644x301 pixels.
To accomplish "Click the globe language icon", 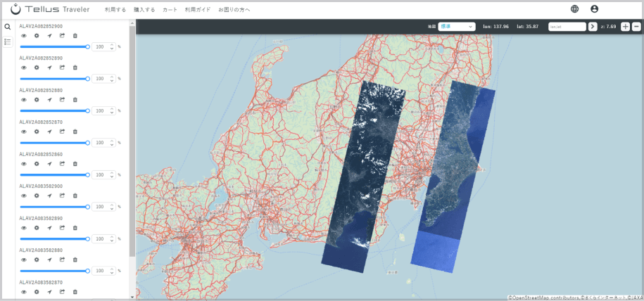I will pos(574,9).
